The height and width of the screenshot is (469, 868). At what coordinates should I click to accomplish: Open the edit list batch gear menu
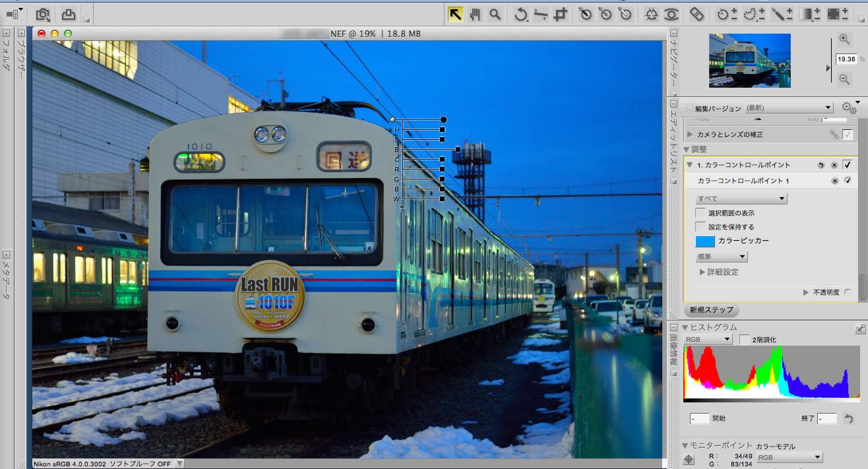coord(850,107)
